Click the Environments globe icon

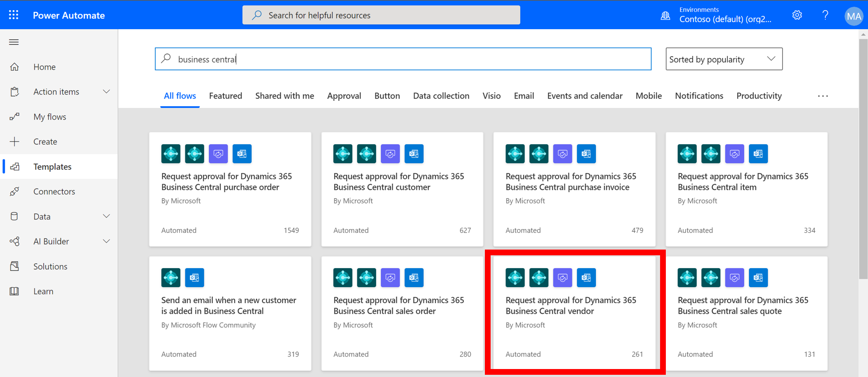click(665, 16)
